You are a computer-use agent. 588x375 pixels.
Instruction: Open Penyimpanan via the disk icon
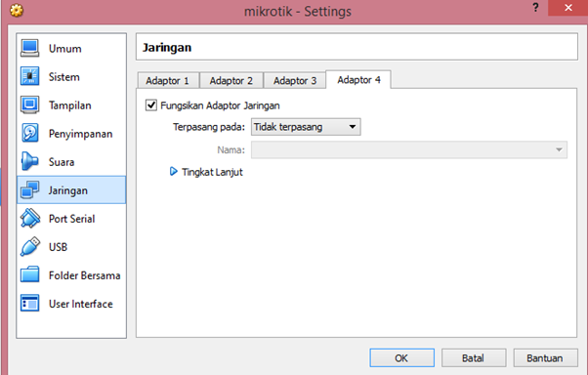[30, 133]
